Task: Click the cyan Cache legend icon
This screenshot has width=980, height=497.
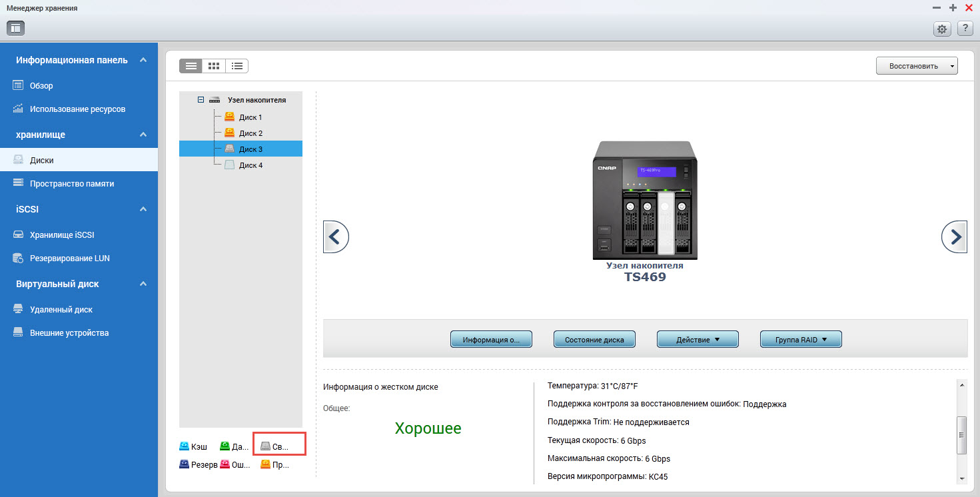Action: tap(185, 446)
